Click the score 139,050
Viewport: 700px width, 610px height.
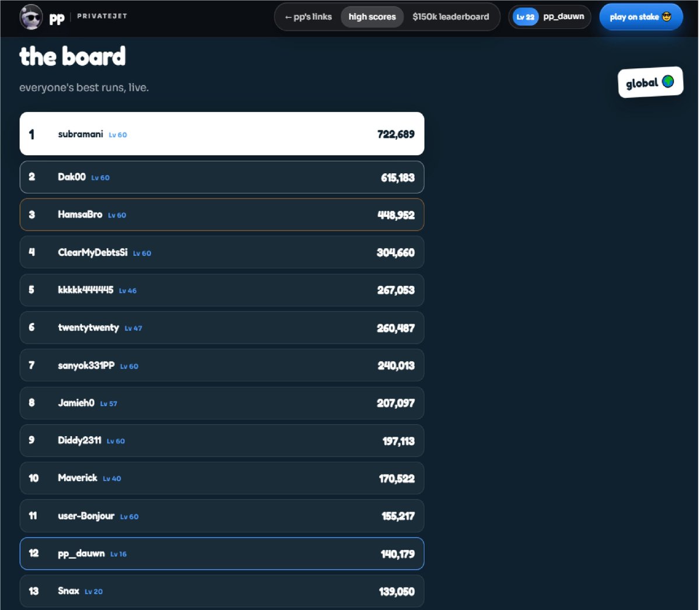tap(397, 591)
